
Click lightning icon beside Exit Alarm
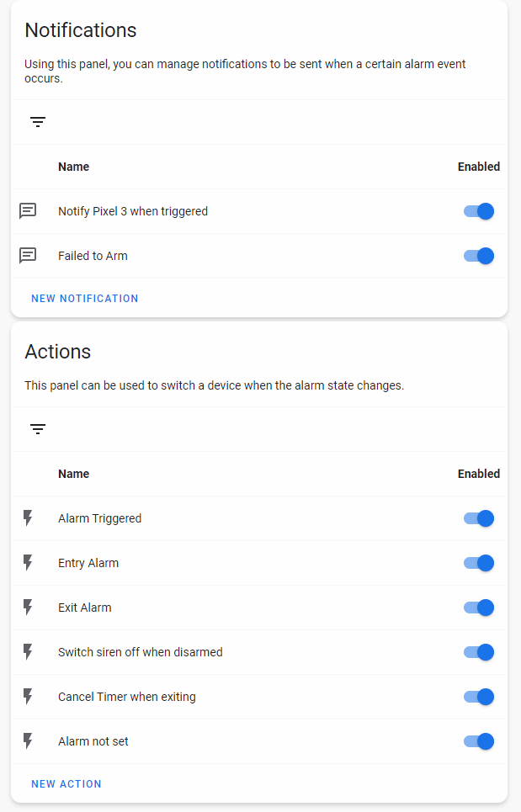(28, 608)
